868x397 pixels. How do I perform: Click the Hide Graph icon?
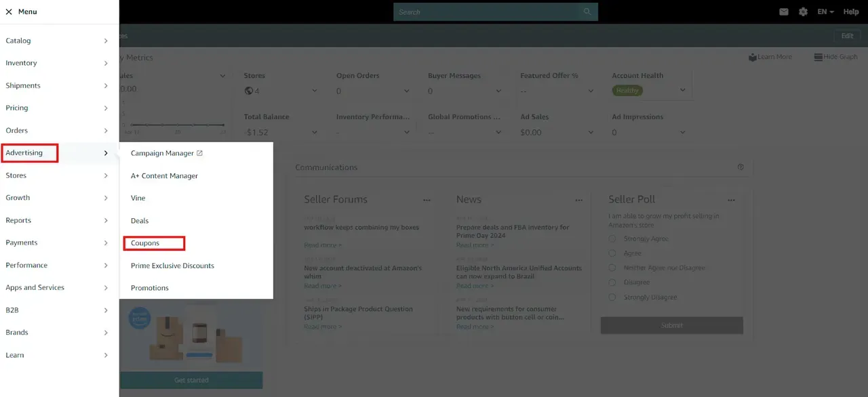click(x=818, y=57)
